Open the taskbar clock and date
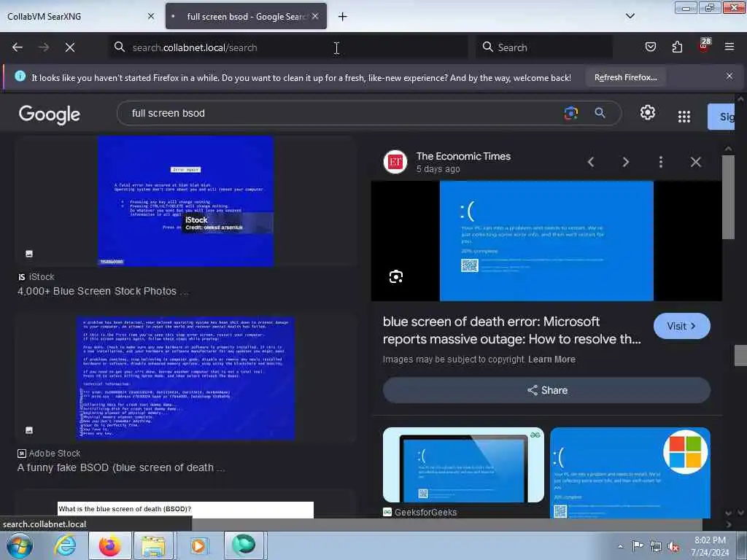Viewport: 747px width, 560px height. (x=710, y=546)
